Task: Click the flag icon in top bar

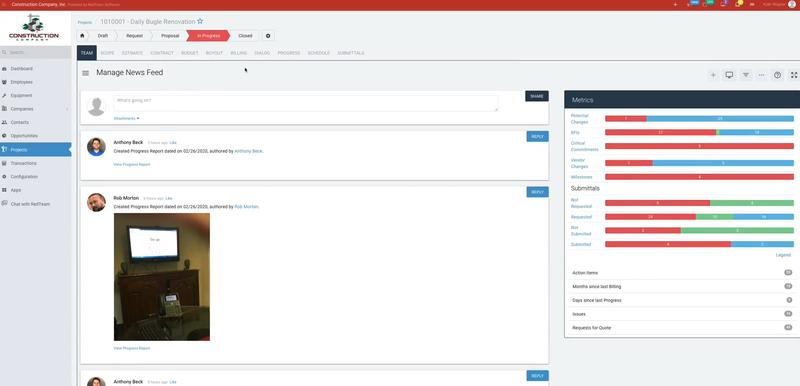Action: (752, 5)
